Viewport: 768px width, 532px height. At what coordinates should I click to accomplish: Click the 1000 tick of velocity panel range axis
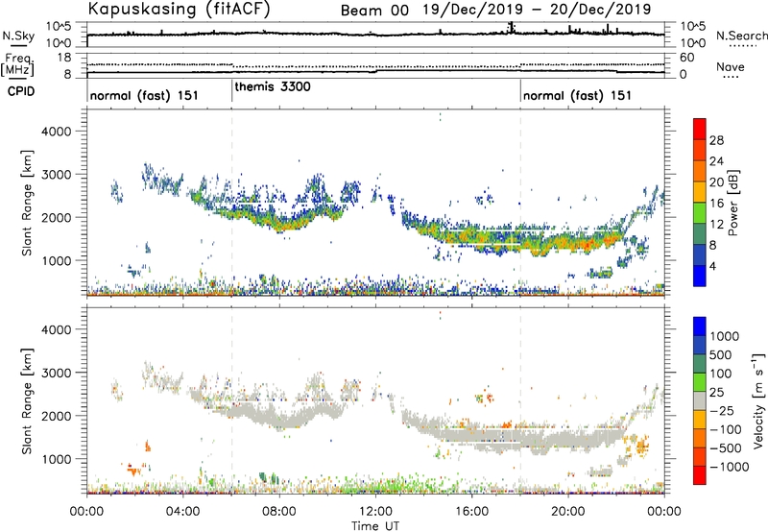[56, 459]
